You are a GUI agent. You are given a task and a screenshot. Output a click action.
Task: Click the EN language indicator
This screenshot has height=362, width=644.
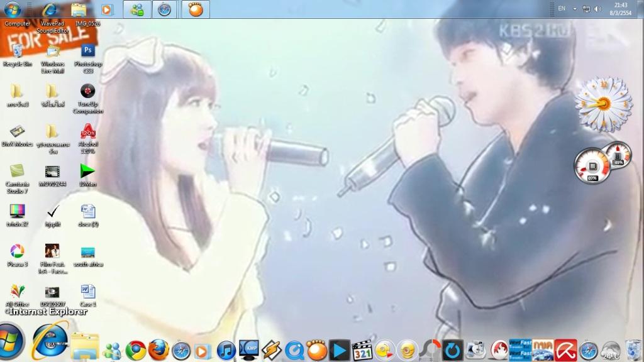click(562, 9)
